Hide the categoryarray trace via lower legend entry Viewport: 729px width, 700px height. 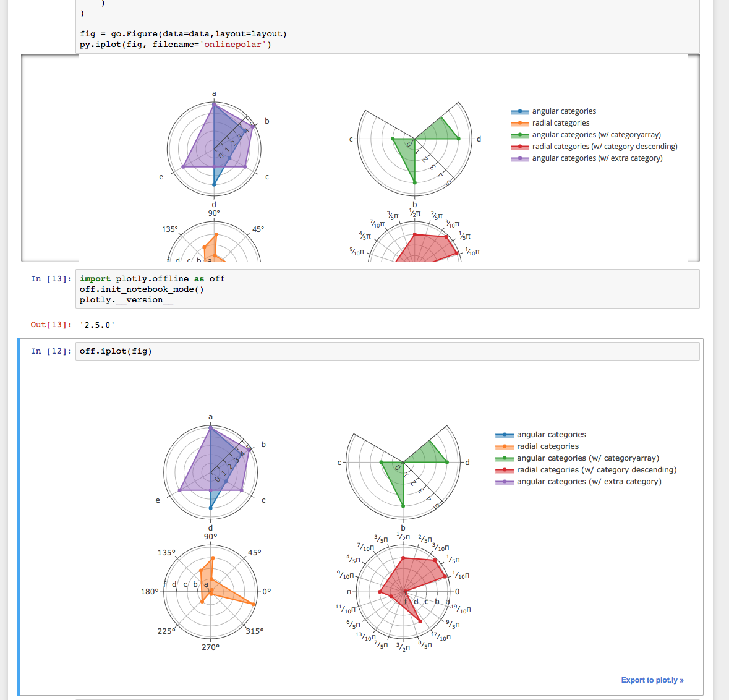(587, 458)
